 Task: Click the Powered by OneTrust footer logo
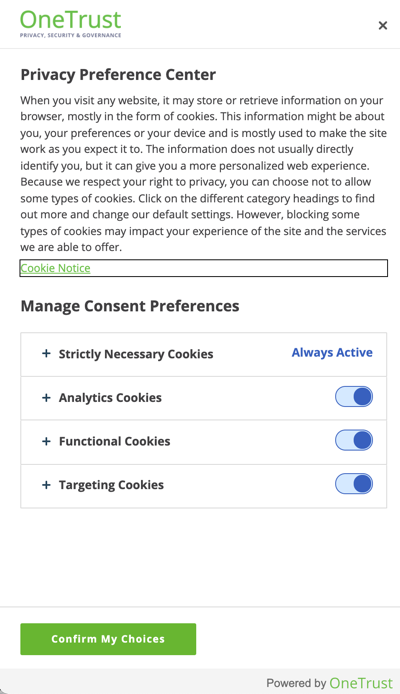coord(329,683)
